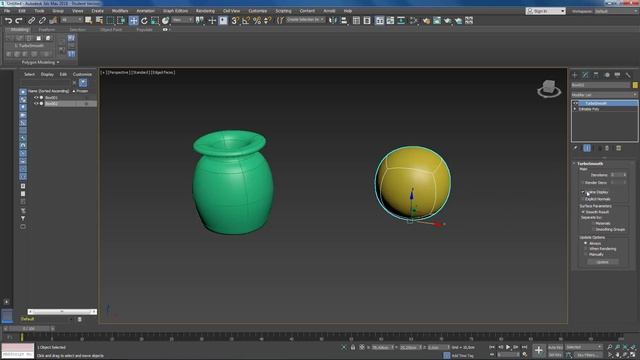Click the Play Animation button
This screenshot has height=360, width=640.
coord(508,347)
